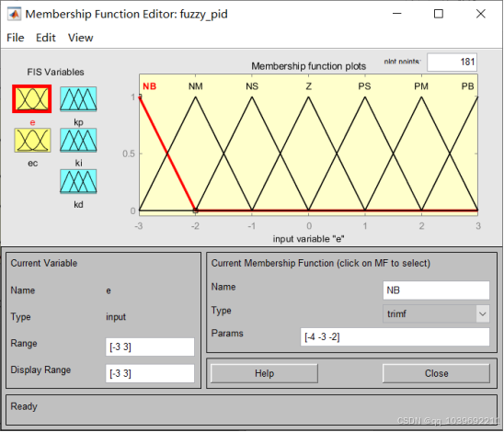
Task: Edit the Display Range field
Action: 150,373
